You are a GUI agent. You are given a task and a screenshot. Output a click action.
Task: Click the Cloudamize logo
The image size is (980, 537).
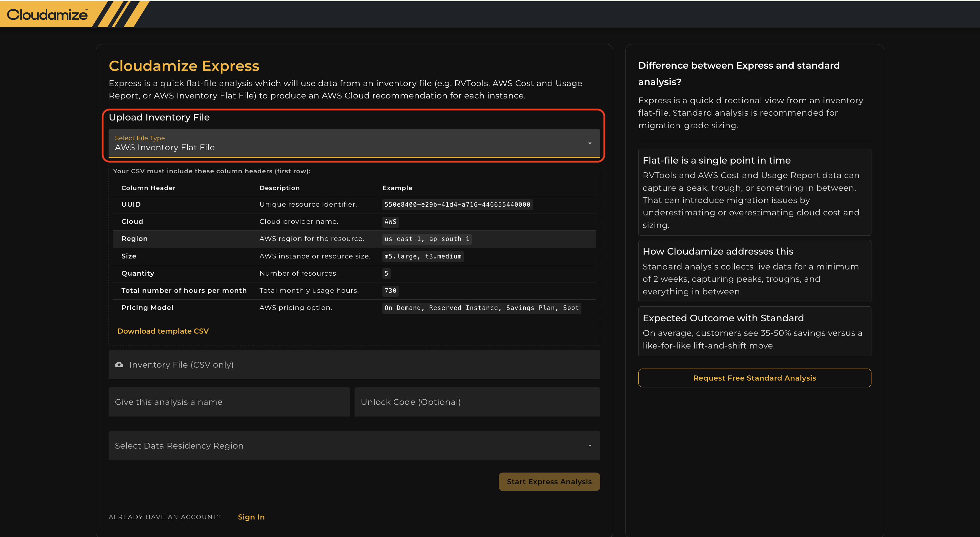(x=47, y=15)
